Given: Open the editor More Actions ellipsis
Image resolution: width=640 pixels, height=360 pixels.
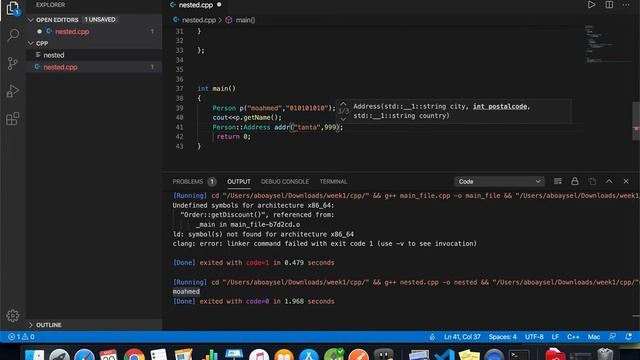Looking at the screenshot, I should (626, 5).
